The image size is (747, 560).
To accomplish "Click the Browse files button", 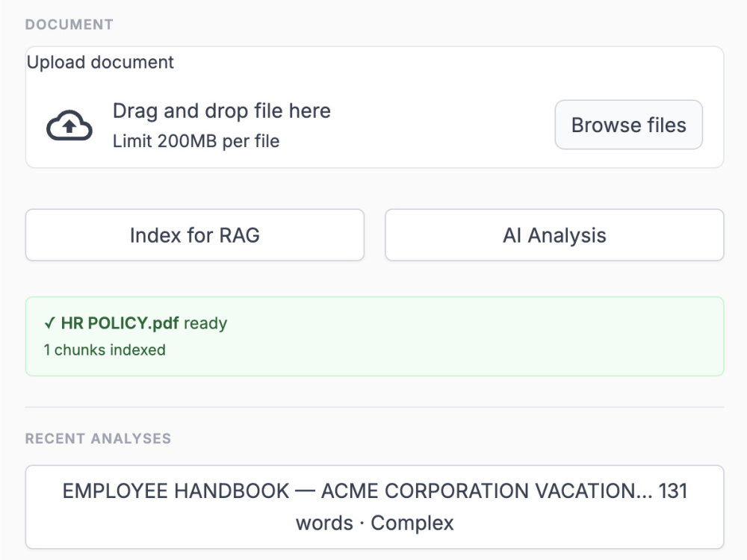I will point(628,125).
